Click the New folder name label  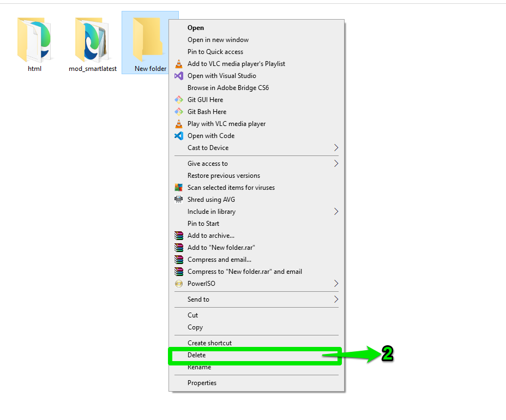coord(150,69)
